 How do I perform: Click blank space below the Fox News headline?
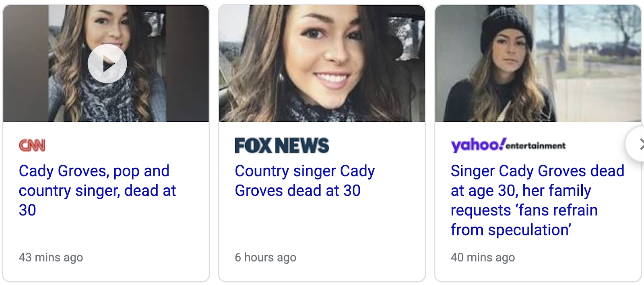click(322, 226)
